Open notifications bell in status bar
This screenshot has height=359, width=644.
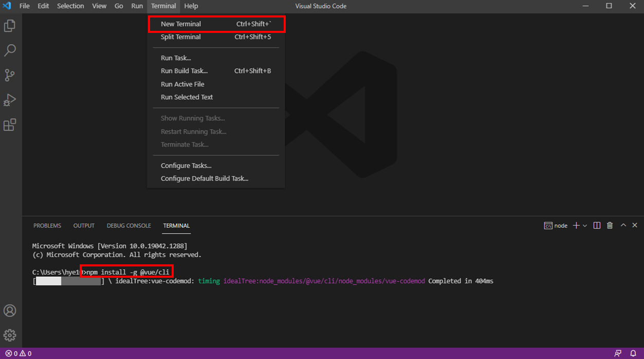tap(633, 353)
